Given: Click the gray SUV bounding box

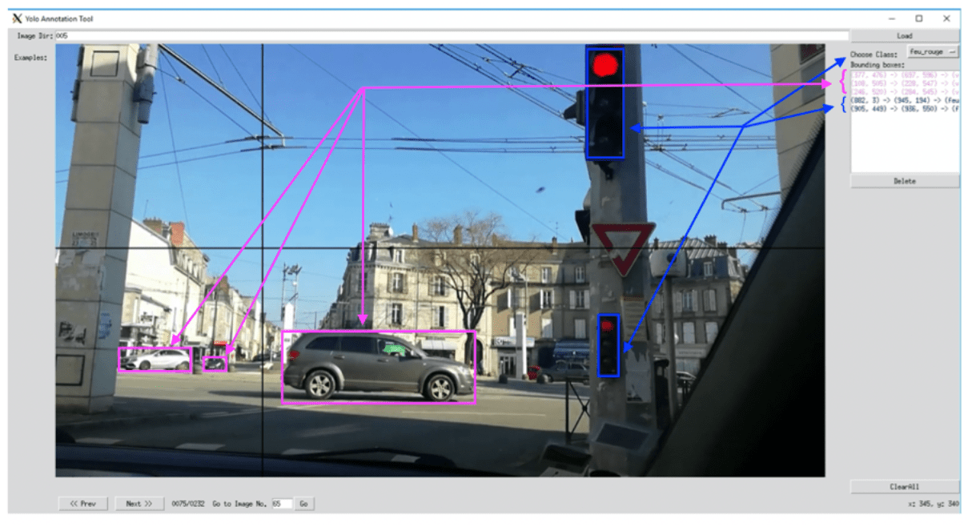Looking at the screenshot, I should tap(378, 368).
